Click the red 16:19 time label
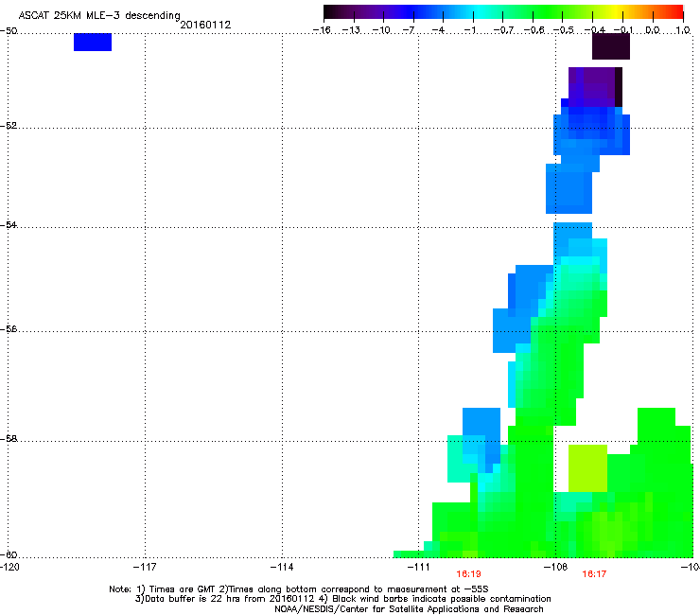 468,574
